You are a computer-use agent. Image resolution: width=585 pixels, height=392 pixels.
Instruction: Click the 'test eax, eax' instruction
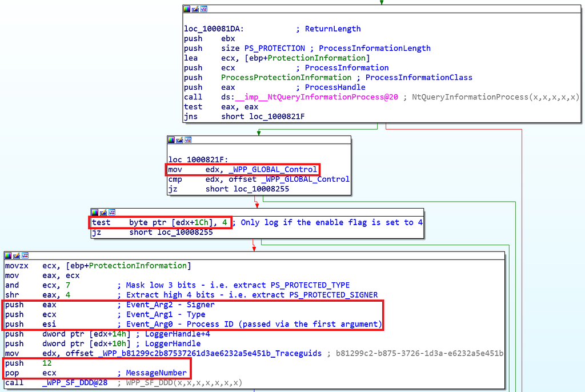221,106
